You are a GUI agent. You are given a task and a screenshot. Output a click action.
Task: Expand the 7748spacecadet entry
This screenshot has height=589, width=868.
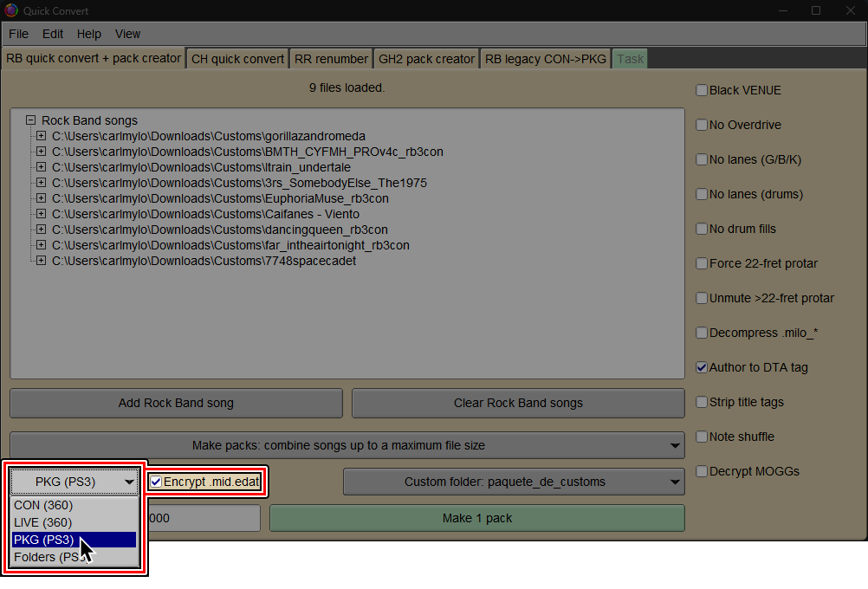[x=41, y=260]
